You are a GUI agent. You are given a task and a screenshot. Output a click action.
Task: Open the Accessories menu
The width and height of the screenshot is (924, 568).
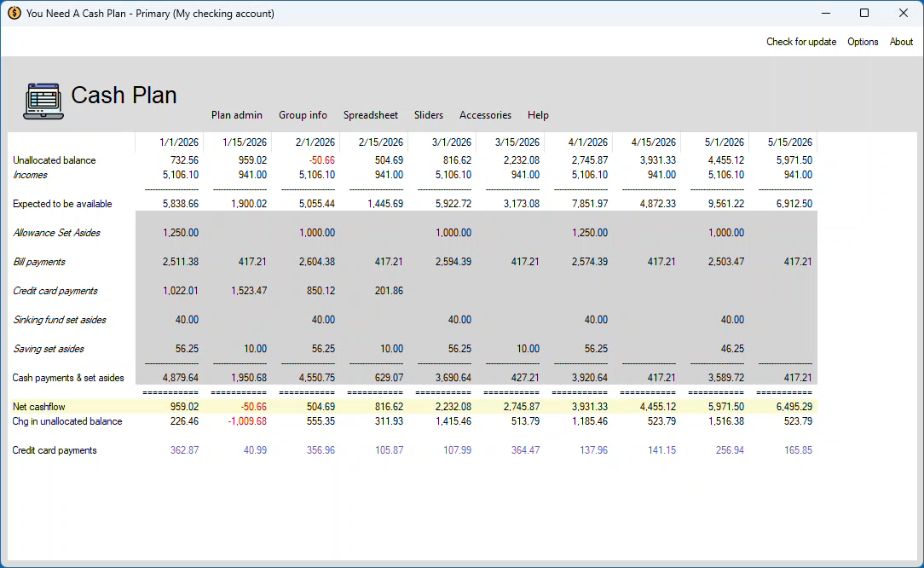(x=485, y=115)
